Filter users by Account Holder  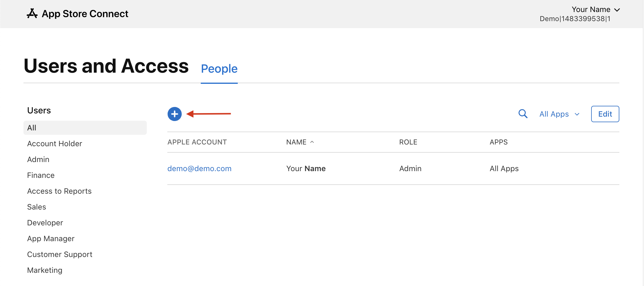click(x=55, y=144)
